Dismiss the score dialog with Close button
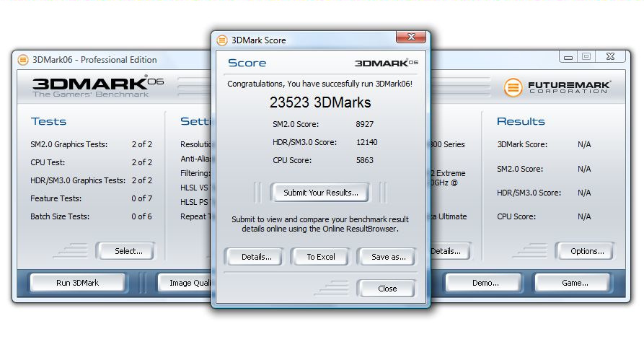Screen dimensions: 644x347 [x=387, y=289]
